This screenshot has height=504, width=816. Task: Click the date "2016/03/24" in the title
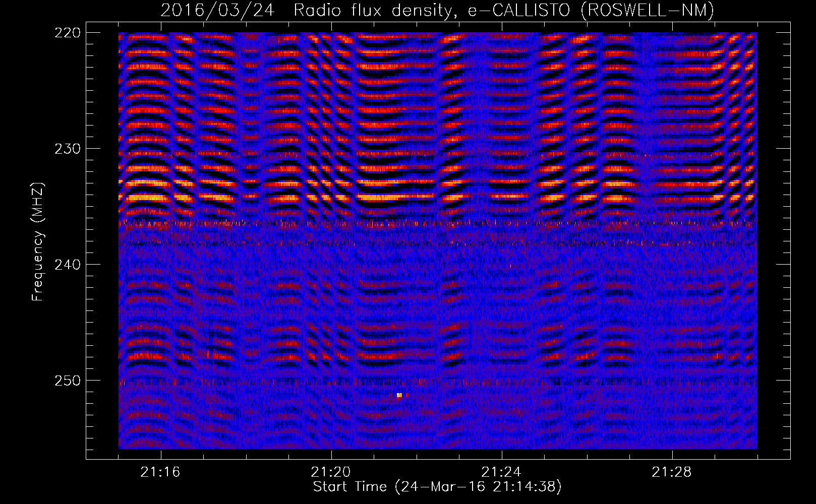(x=217, y=10)
